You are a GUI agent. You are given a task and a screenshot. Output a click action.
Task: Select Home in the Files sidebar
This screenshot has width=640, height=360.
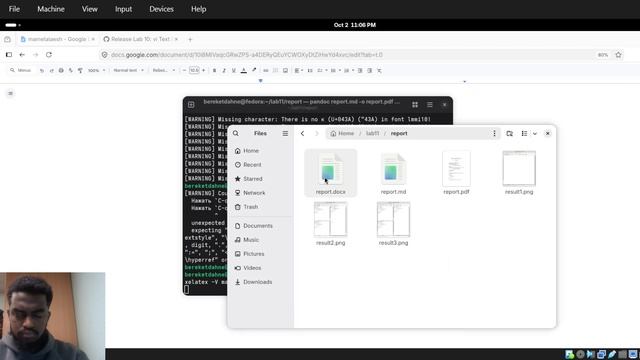click(x=260, y=151)
